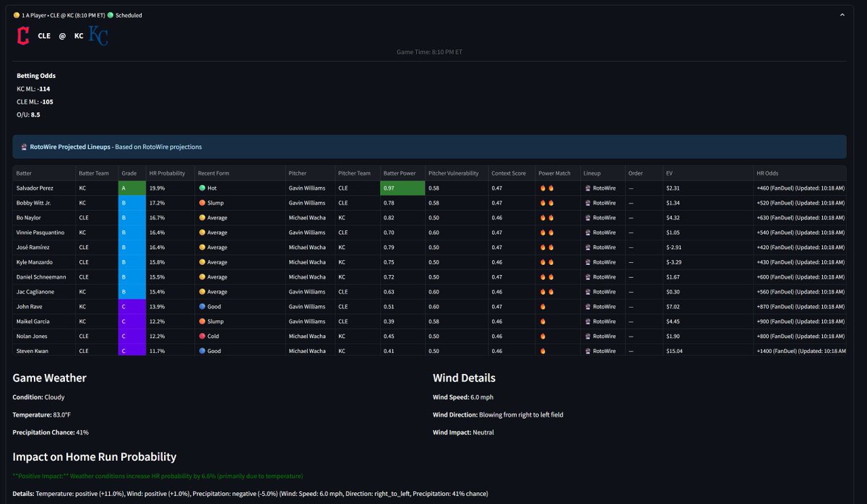Click the flame icon for Steven Kwan
Image resolution: width=867 pixels, height=504 pixels.
click(543, 351)
